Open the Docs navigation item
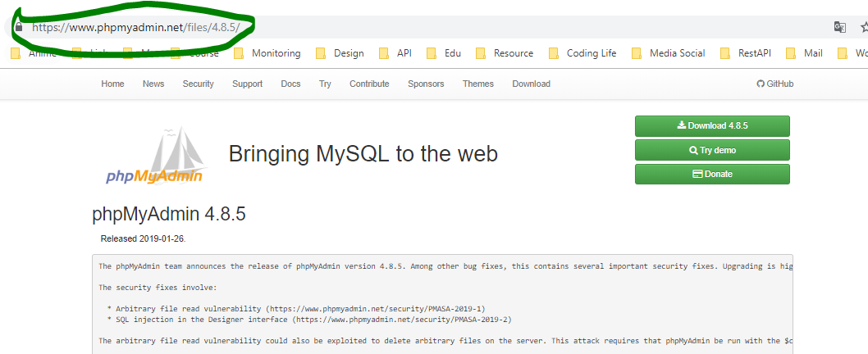868x354 pixels. (x=290, y=84)
